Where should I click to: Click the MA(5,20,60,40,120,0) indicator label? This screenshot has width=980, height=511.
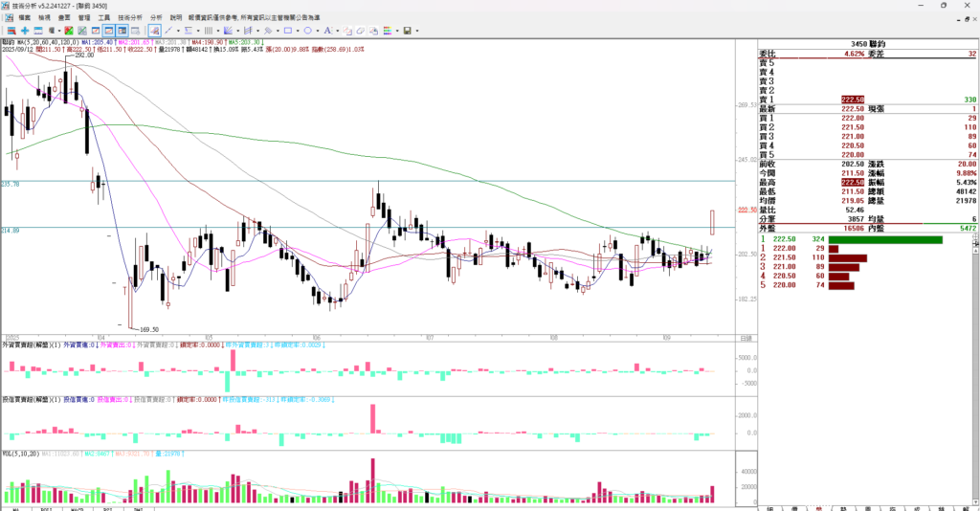click(47, 42)
